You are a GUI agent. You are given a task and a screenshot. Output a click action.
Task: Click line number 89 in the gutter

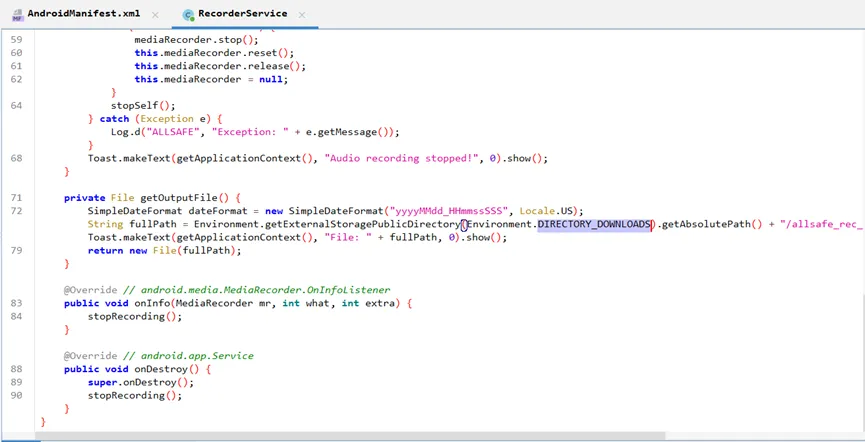coord(17,382)
